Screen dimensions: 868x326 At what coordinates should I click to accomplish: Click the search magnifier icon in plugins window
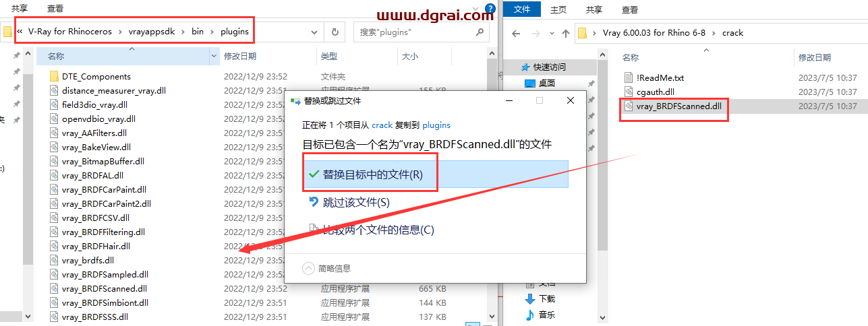[x=480, y=32]
